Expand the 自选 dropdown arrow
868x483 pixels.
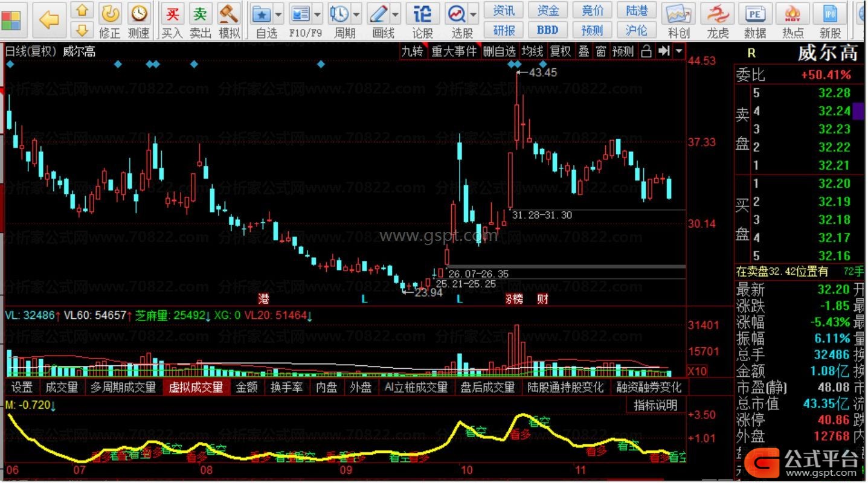click(278, 14)
